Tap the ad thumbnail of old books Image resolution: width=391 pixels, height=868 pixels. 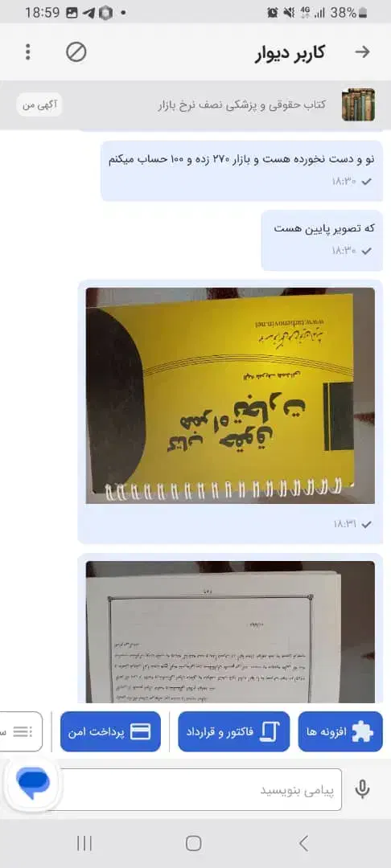point(358,104)
